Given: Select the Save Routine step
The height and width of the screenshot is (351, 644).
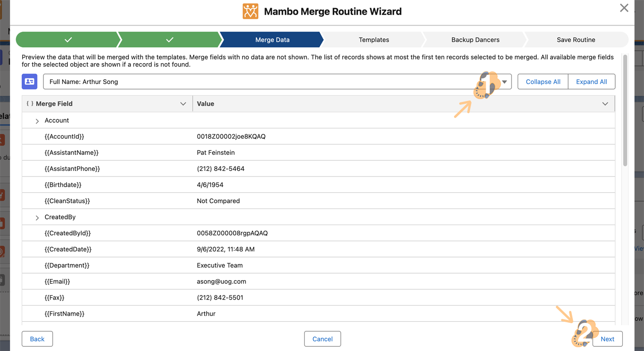Looking at the screenshot, I should pos(576,40).
